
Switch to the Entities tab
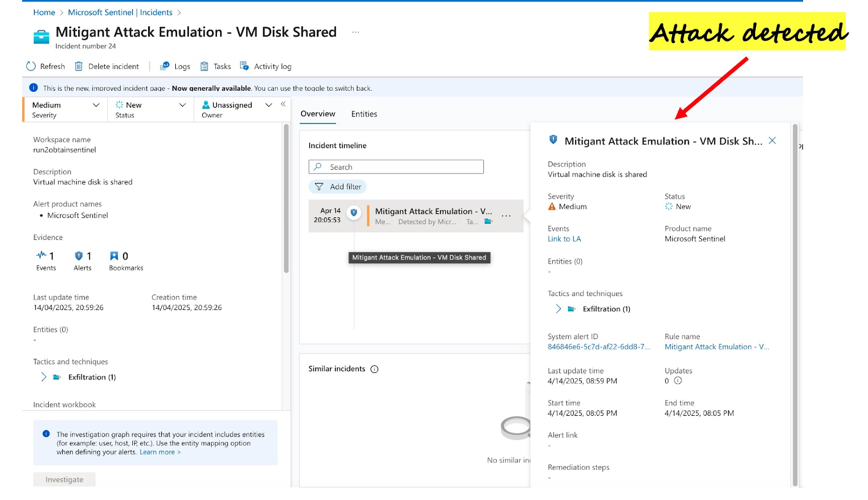(x=364, y=114)
